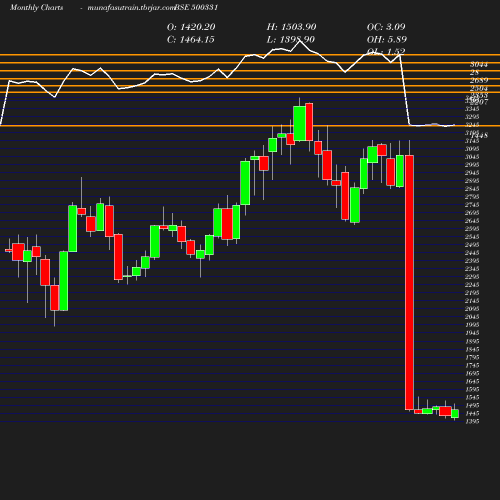This screenshot has height=500, width=500.
Task: Click the price axis label "1445"
Action: [x=472, y=413]
